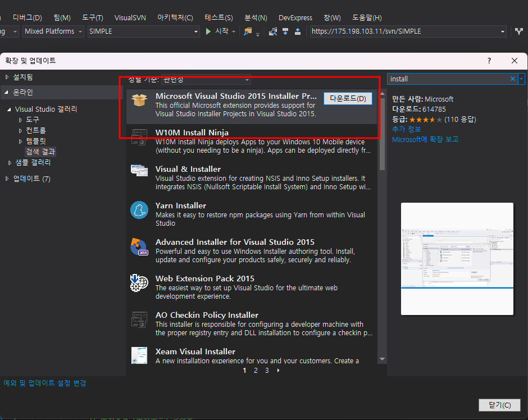Viewport: 528px width, 420px height.
Task: Click the Yarn Installer blue icon
Action: (x=139, y=210)
